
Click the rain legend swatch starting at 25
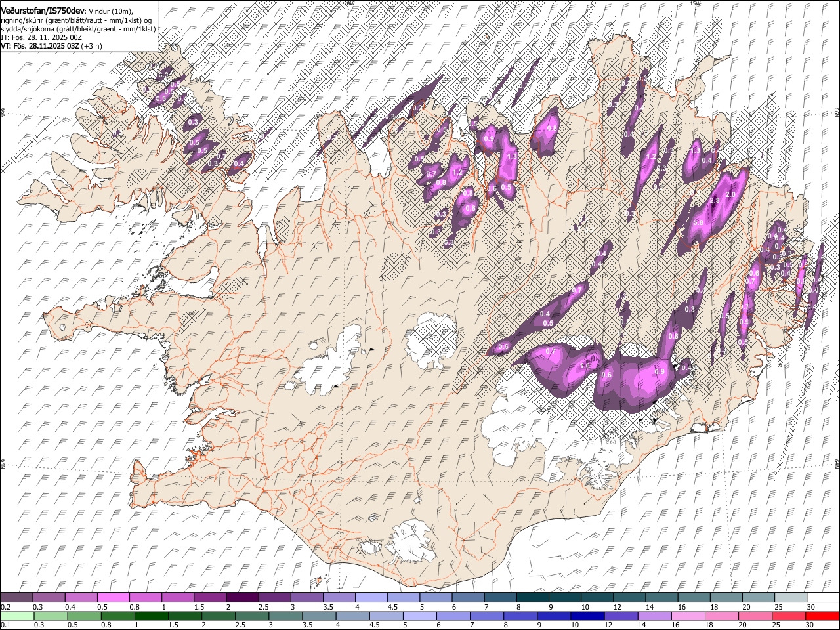click(789, 616)
